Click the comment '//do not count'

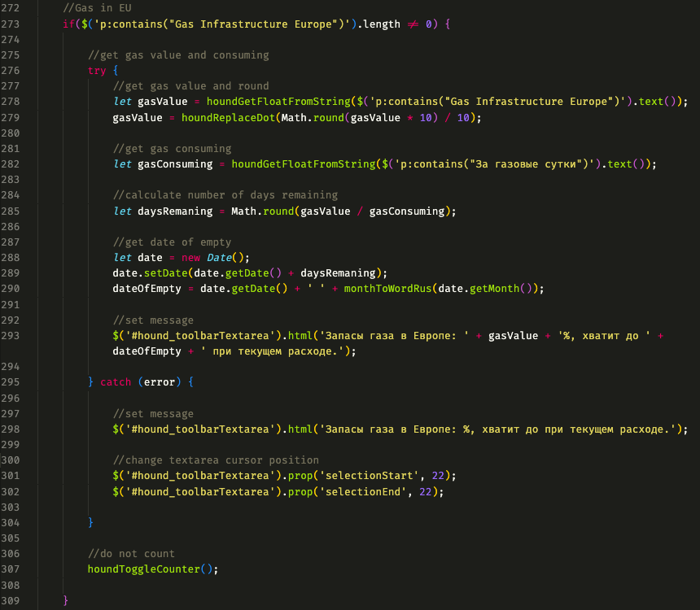pyautogui.click(x=131, y=554)
